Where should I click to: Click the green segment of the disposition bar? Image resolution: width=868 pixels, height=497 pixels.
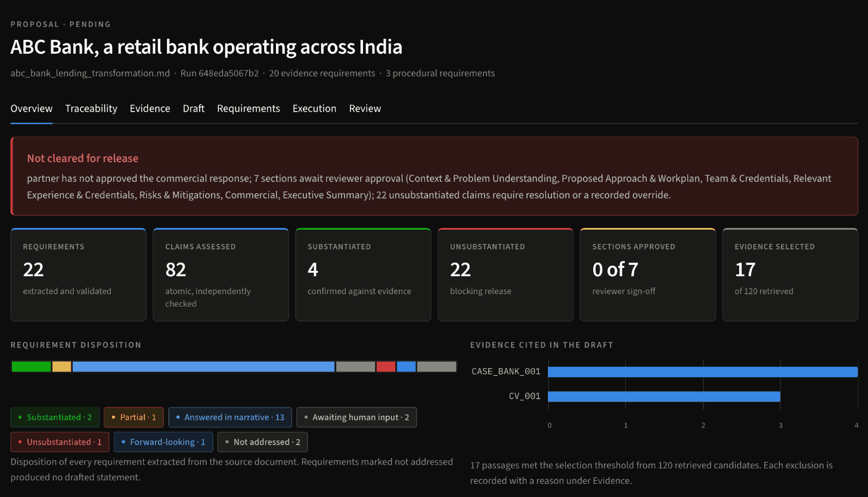click(x=32, y=366)
